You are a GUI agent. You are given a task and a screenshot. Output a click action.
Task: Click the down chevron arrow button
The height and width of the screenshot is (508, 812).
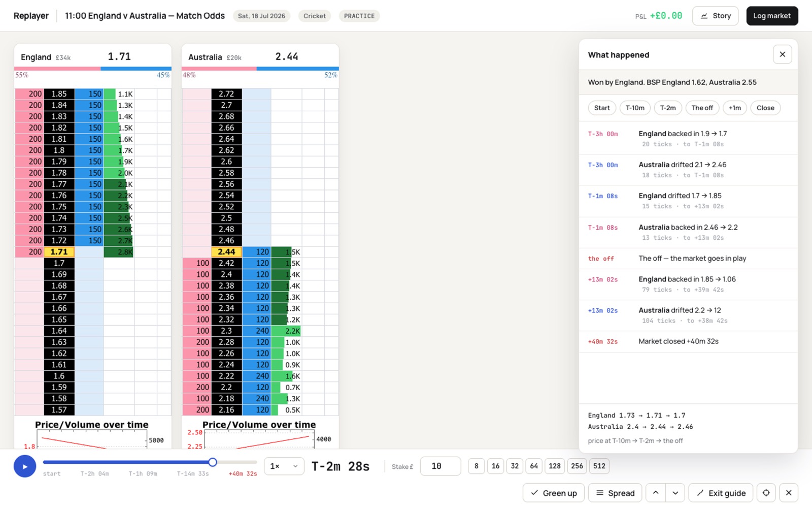click(x=675, y=493)
